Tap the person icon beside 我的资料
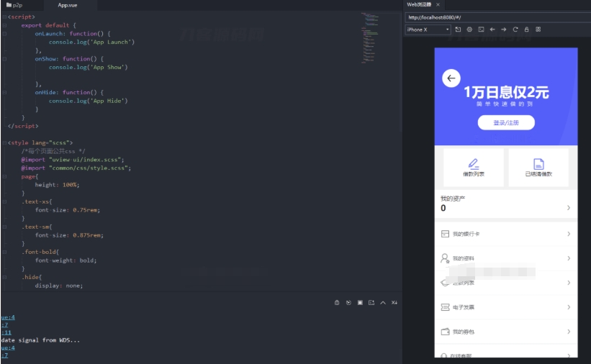Image resolution: width=591 pixels, height=364 pixels. point(445,258)
